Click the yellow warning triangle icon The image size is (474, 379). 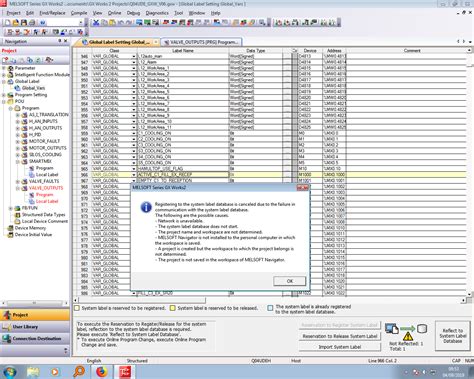(408, 336)
